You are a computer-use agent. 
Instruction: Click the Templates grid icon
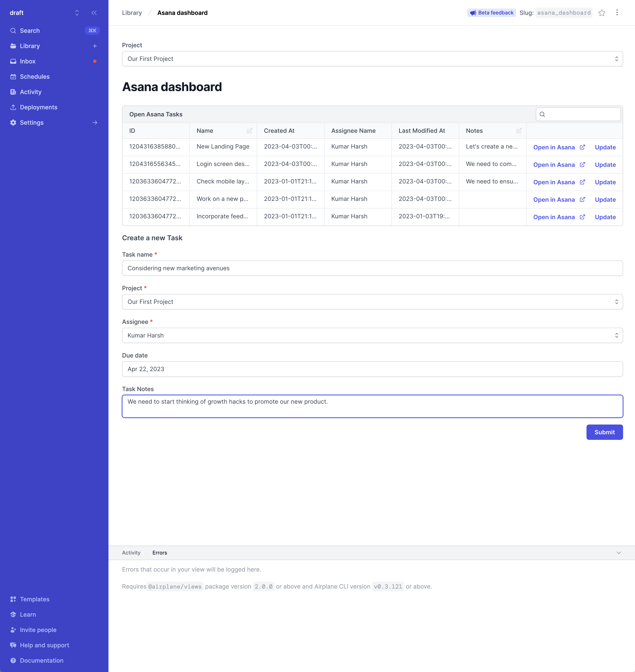point(13,599)
